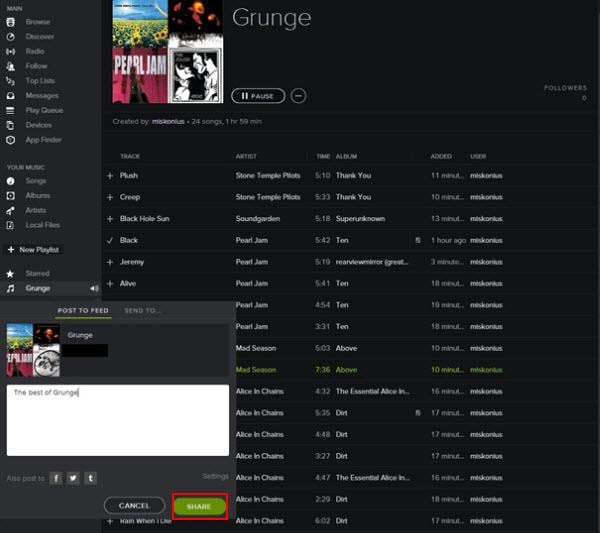Click the now-playing speaker icon by Grunge
Viewport: 600px width, 533px height.
(x=94, y=289)
